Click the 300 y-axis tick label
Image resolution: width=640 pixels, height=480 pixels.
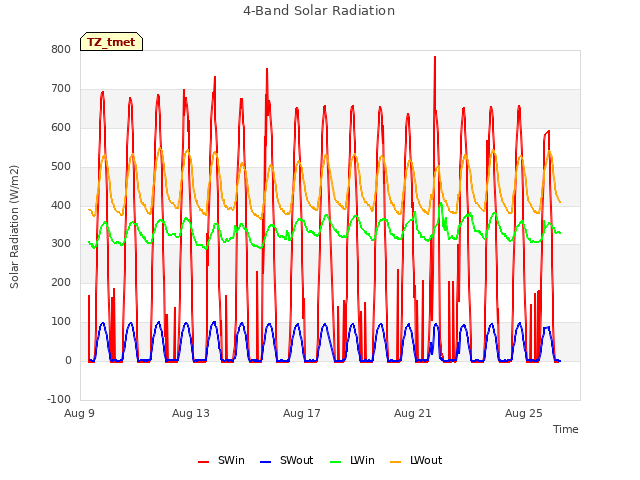click(61, 244)
